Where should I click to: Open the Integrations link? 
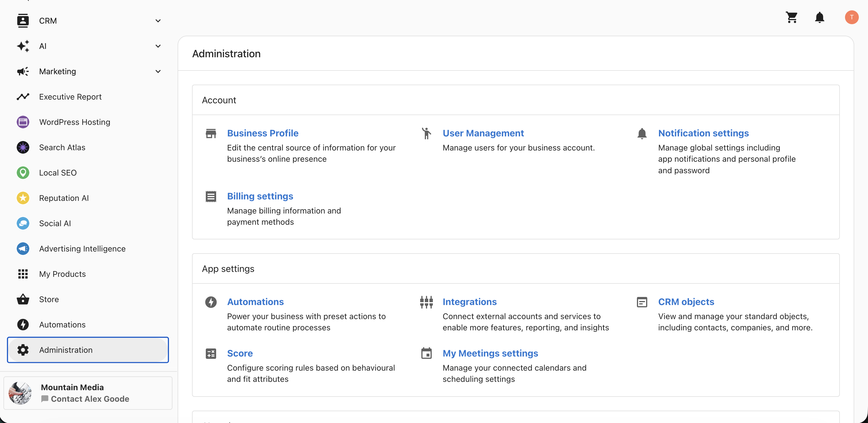point(469,302)
